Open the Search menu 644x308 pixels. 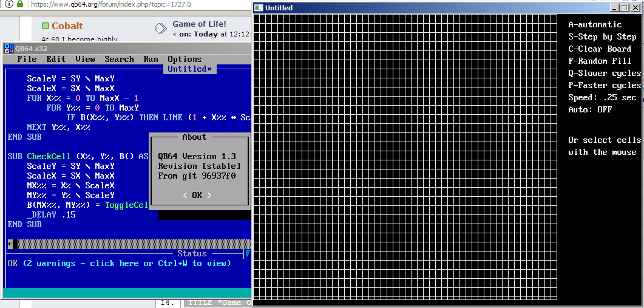(119, 59)
